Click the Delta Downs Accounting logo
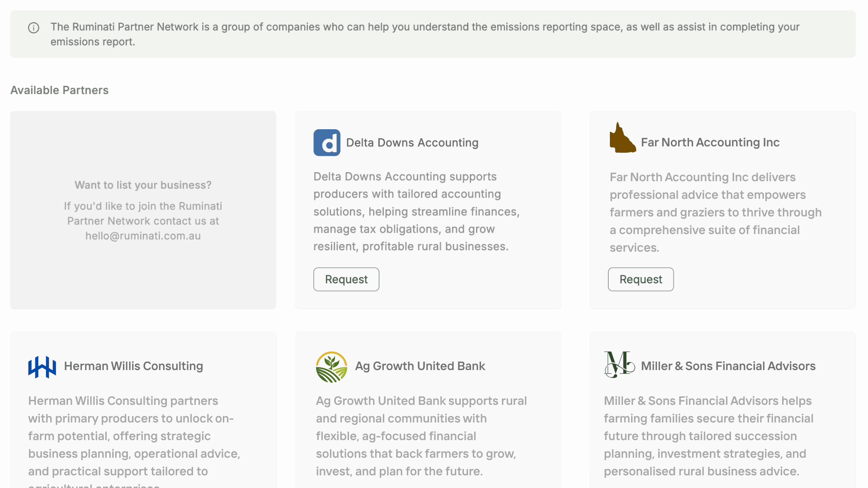 (327, 143)
